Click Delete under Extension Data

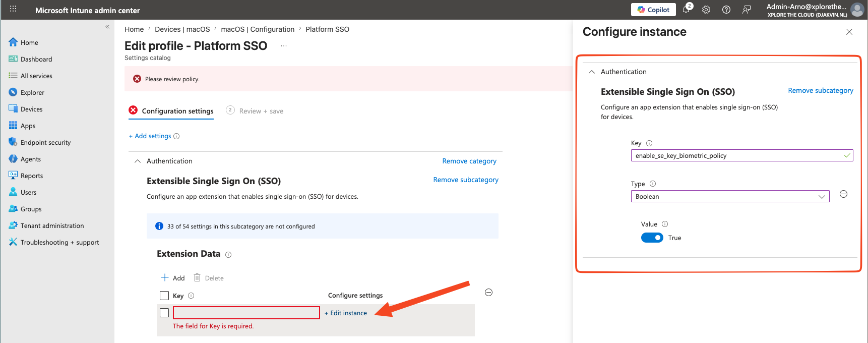(x=209, y=278)
